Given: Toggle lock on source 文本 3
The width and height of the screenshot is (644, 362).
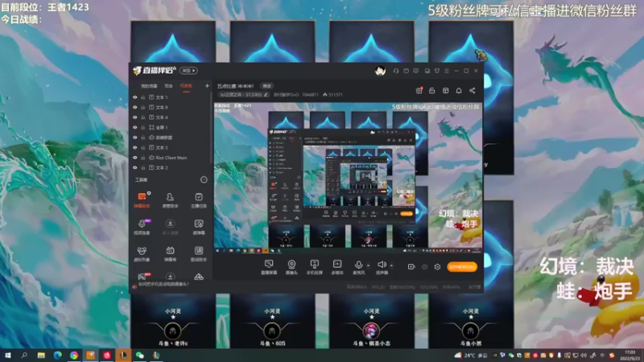Looking at the screenshot, I should click(x=143, y=147).
